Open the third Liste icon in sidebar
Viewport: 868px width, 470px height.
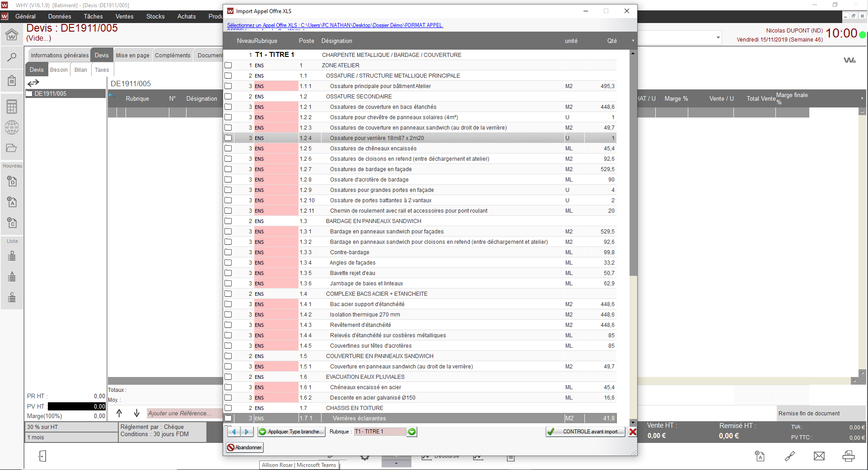(12, 297)
